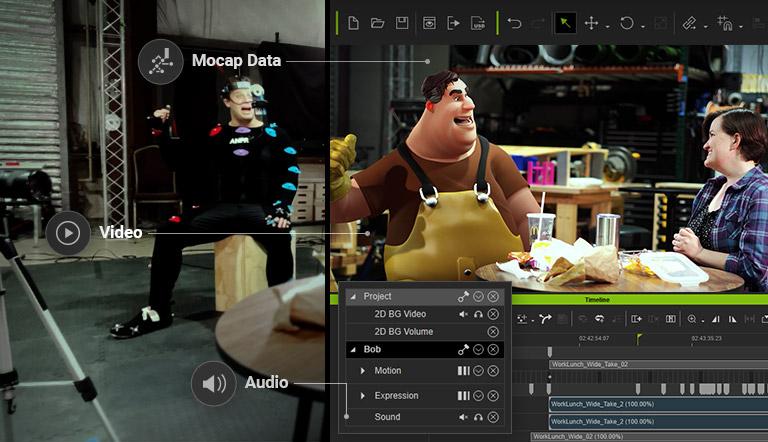Click the export USD file icon
The image size is (768, 442).
478,22
